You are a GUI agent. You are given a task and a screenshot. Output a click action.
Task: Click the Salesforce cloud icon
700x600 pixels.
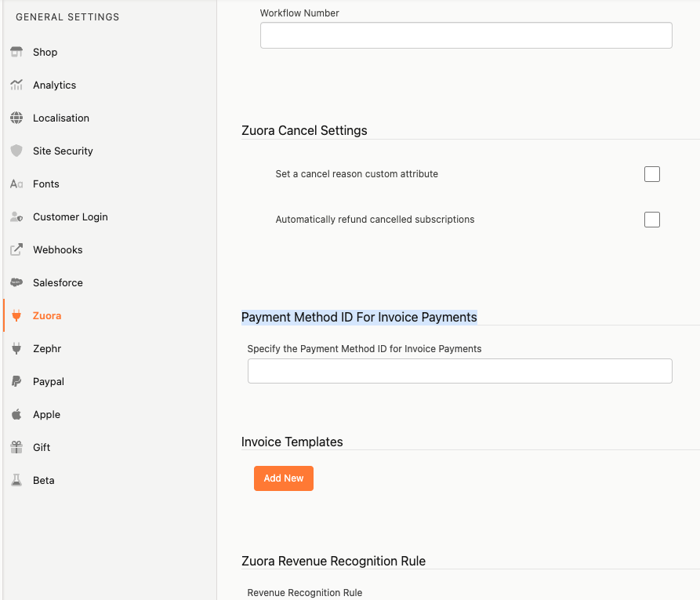(16, 282)
